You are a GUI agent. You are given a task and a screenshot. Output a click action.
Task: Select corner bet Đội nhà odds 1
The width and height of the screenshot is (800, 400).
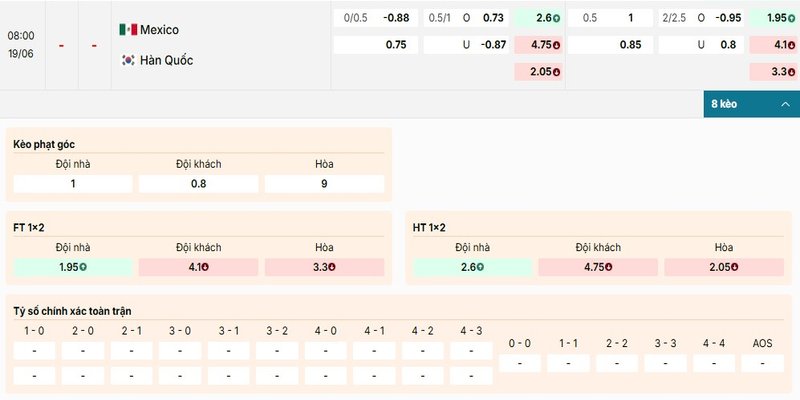point(73,184)
